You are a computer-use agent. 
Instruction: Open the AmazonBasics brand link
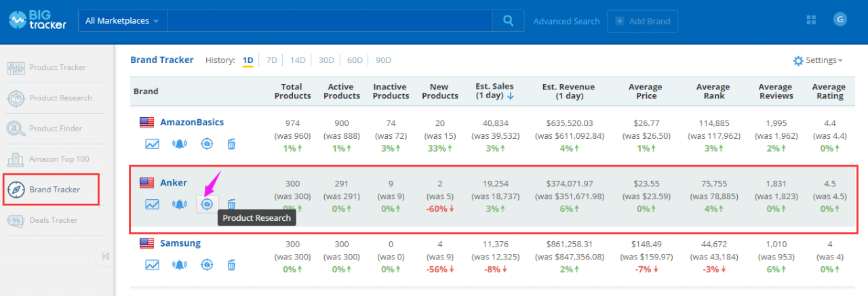(x=192, y=123)
